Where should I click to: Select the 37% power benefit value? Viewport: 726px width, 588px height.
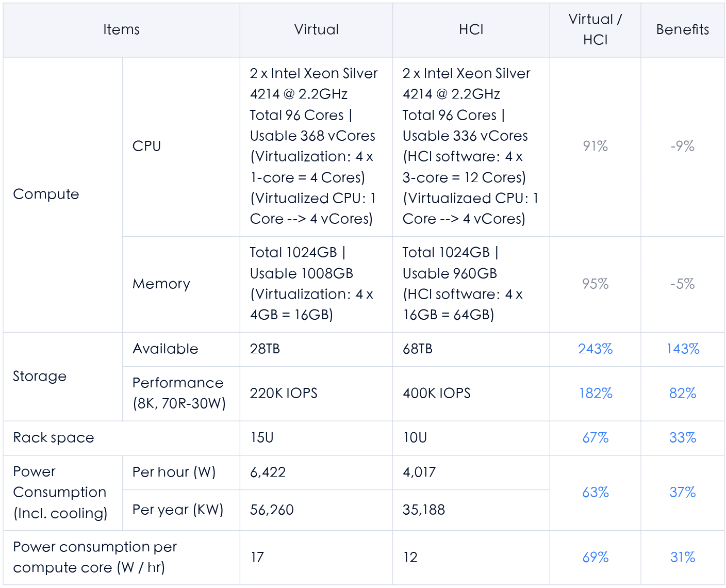tap(682, 492)
